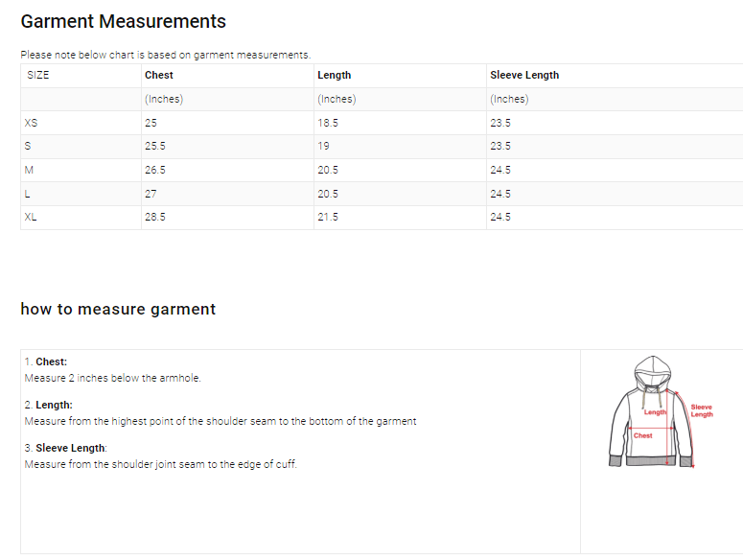Click the note about chart being garment measurements

(x=165, y=55)
